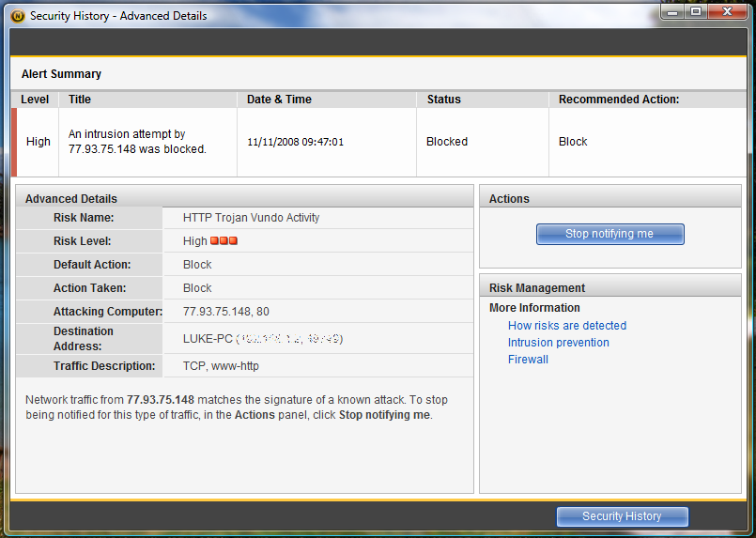Select the Date & Time column header
Viewport: 756px width, 538px height.
point(279,100)
